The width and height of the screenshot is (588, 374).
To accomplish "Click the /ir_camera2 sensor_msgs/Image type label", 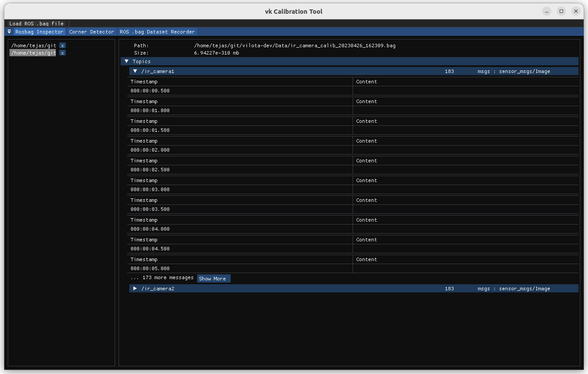I will coord(524,289).
